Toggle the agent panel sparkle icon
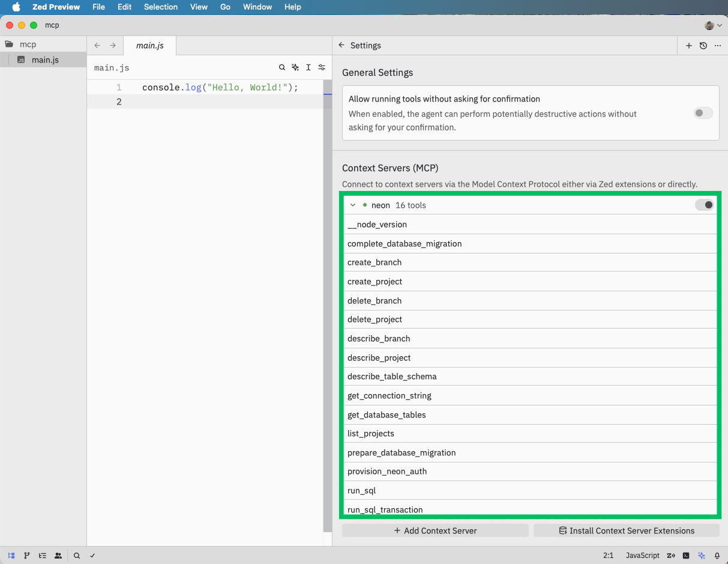The width and height of the screenshot is (728, 564). tap(702, 556)
